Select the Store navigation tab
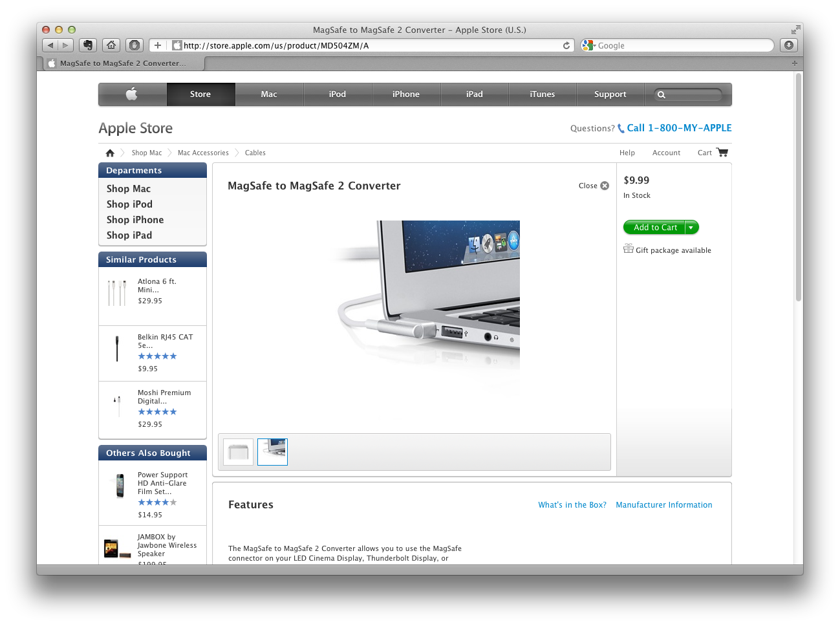The image size is (840, 626). coord(200,94)
